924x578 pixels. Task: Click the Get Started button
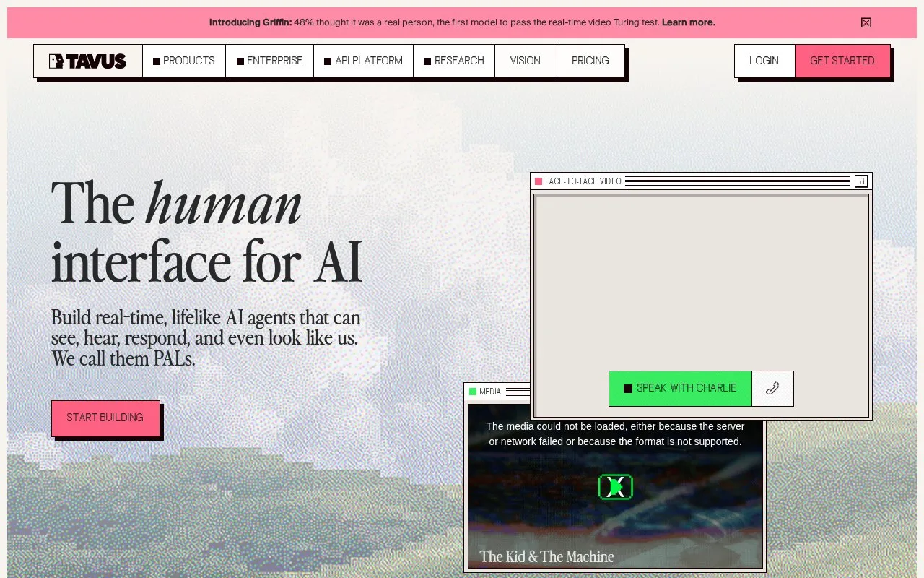(x=842, y=61)
